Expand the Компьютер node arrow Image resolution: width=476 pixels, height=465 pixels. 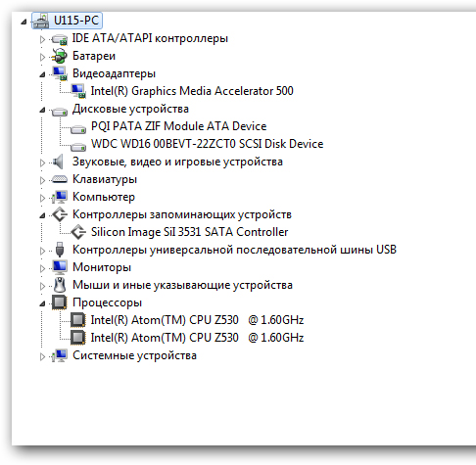(42, 198)
